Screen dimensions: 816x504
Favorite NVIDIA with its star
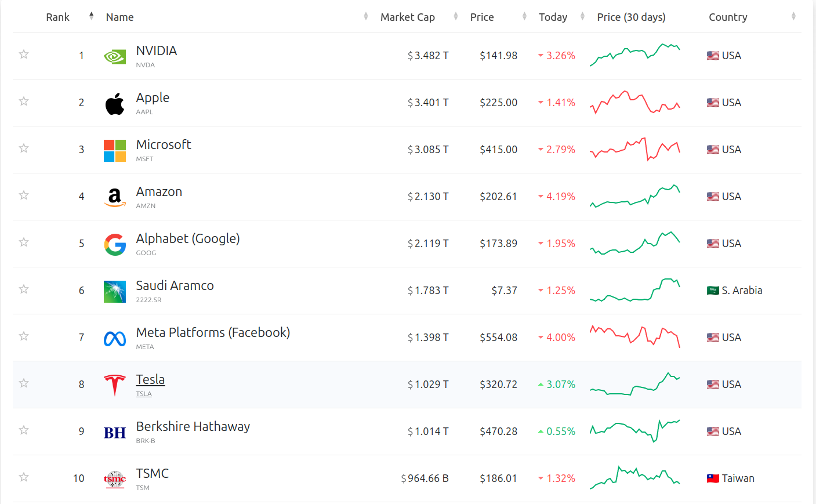point(24,54)
